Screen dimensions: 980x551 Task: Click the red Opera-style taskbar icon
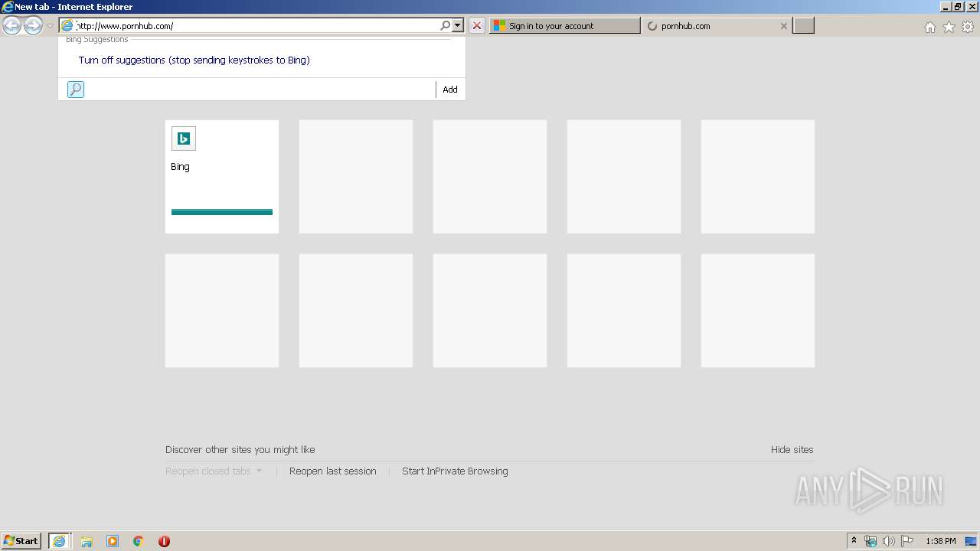click(x=164, y=541)
